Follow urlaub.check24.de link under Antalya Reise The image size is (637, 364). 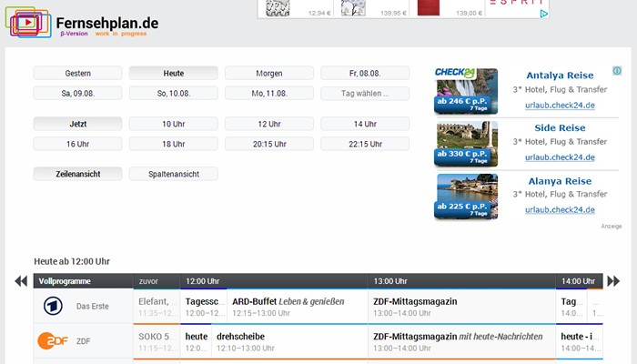tap(560, 106)
